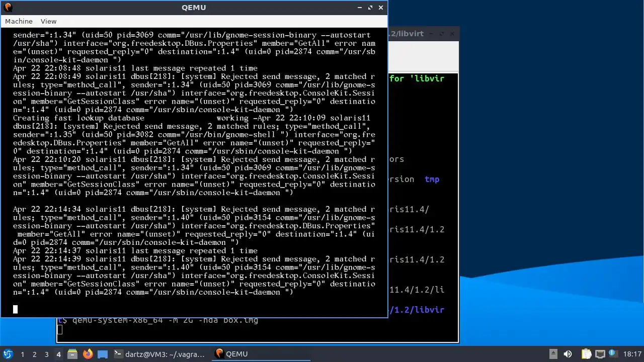
Task: Open the application launcher menu in the taskbar
Action: point(8,354)
